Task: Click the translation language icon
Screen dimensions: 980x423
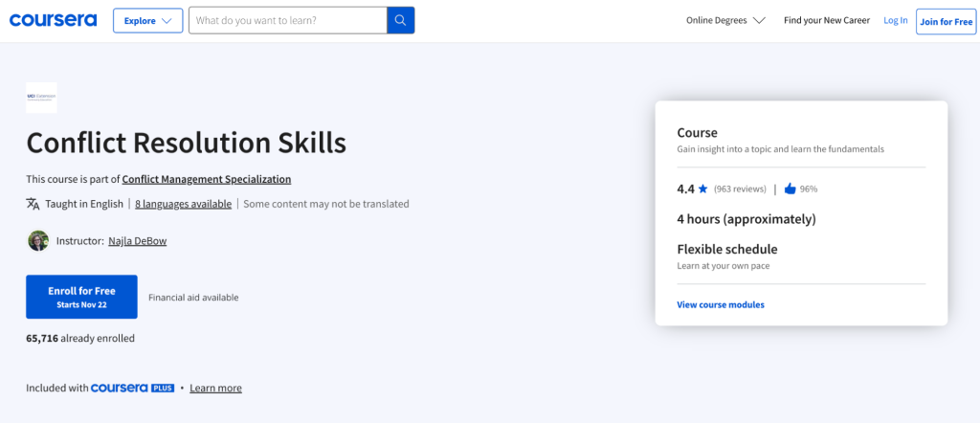Action: coord(33,204)
